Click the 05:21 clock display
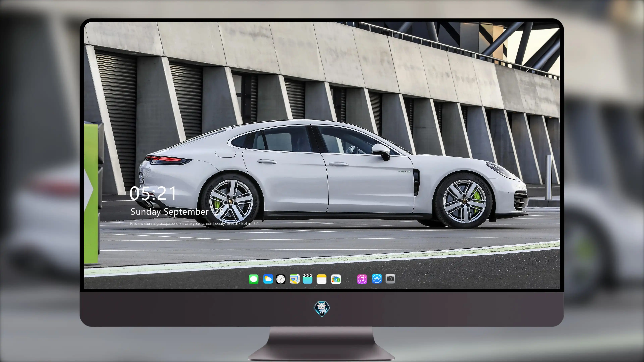The width and height of the screenshot is (644, 362). [x=153, y=193]
